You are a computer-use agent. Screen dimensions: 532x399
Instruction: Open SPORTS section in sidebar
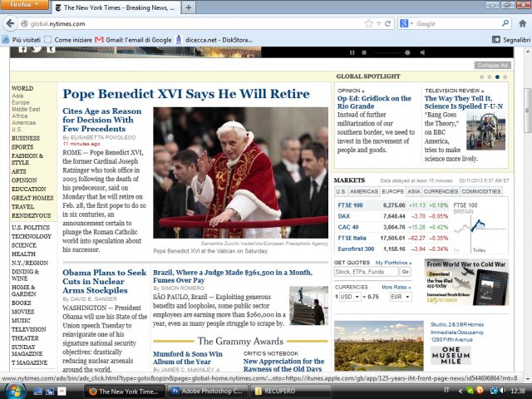[22, 147]
